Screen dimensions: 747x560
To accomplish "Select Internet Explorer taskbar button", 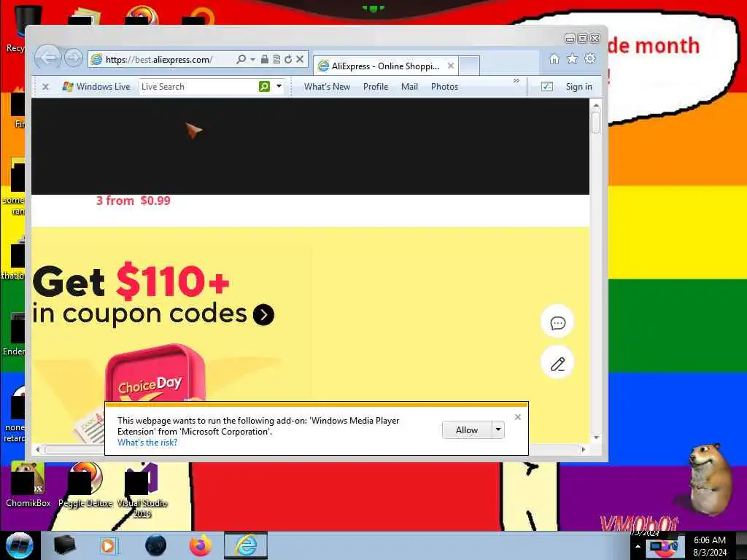I will coord(246,545).
